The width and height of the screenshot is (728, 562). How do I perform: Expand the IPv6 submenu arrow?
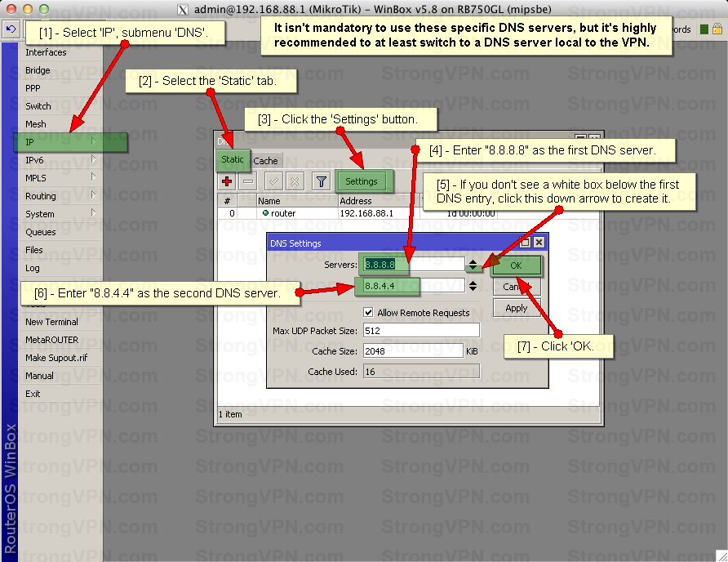click(x=93, y=159)
